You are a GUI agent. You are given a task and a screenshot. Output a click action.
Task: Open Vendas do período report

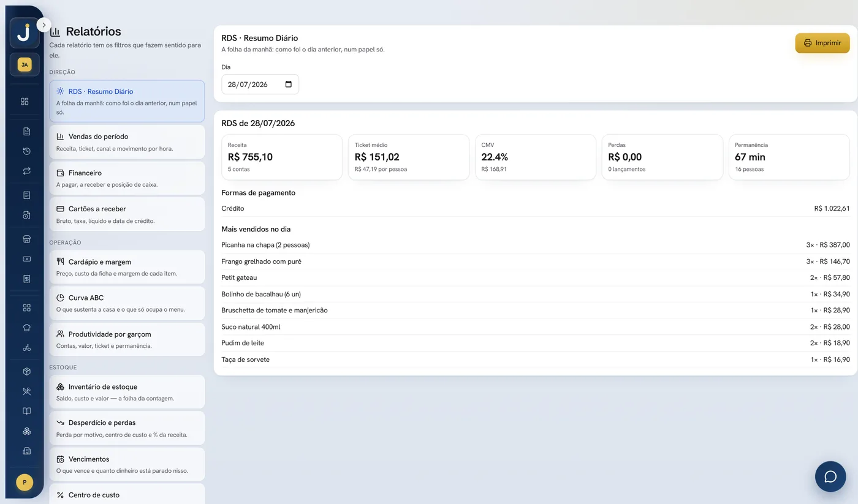127,142
